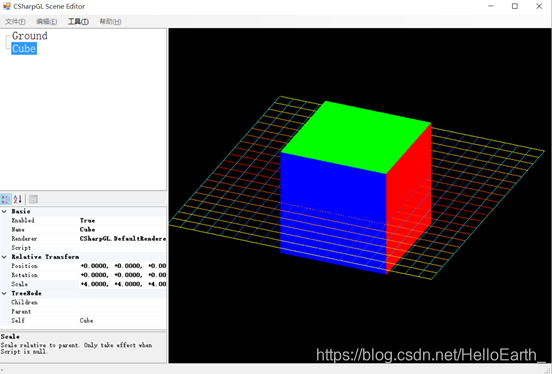Viewport: 556px width, 374px height.
Task: Open the 文件(F) menu
Action: 15,22
